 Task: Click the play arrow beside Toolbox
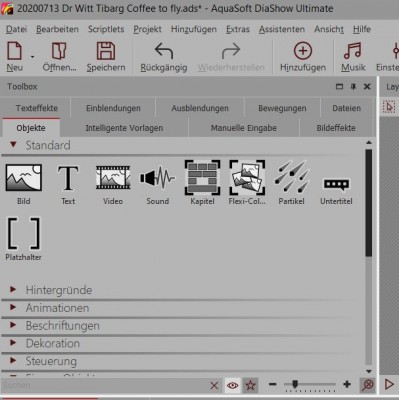(389, 384)
